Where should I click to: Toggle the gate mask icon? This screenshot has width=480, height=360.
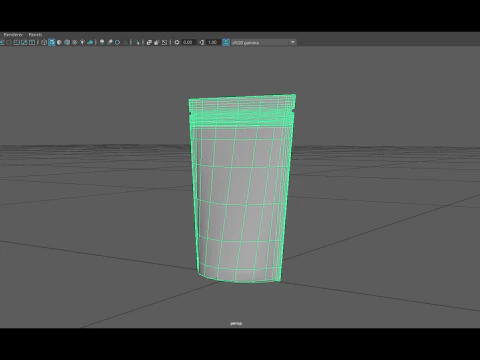(x=9, y=42)
